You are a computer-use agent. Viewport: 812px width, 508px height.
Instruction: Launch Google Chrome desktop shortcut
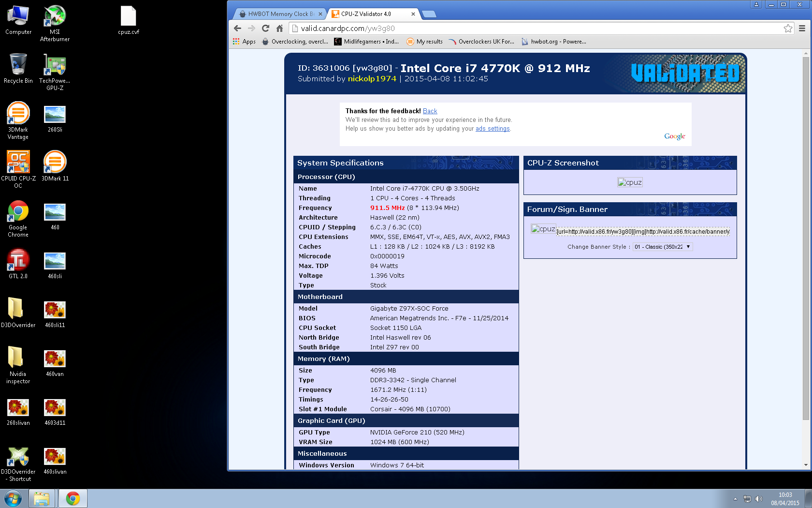(x=18, y=219)
